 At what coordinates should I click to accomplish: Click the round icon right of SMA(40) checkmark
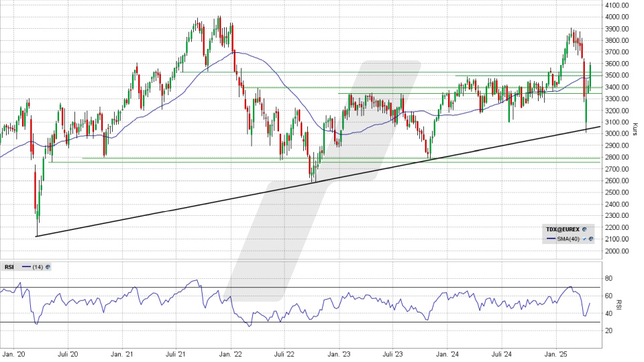(591, 239)
